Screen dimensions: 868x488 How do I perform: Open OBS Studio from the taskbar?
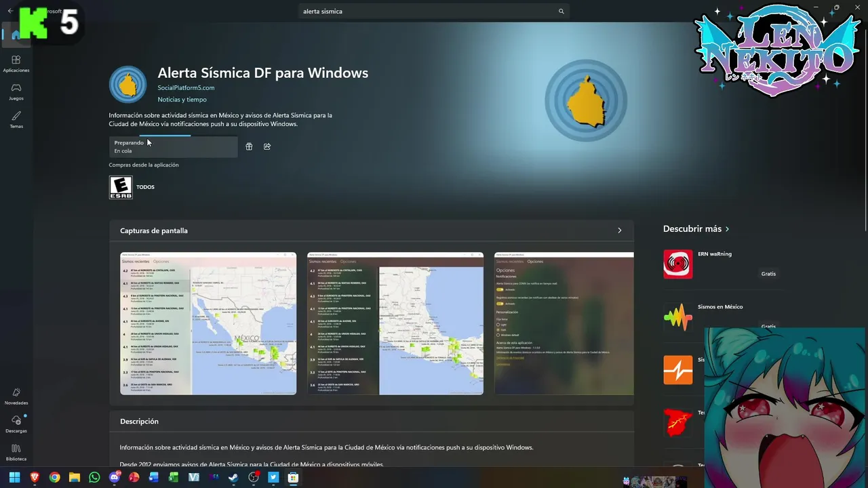(x=254, y=477)
